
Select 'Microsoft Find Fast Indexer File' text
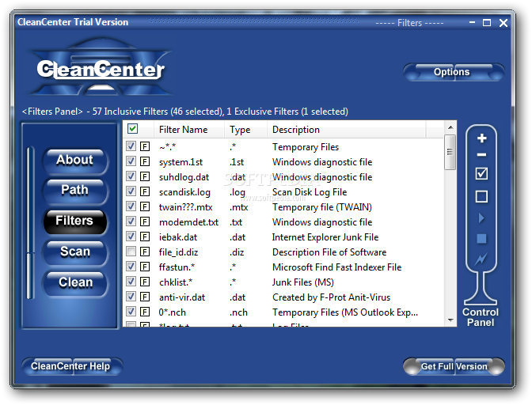pyautogui.click(x=337, y=267)
